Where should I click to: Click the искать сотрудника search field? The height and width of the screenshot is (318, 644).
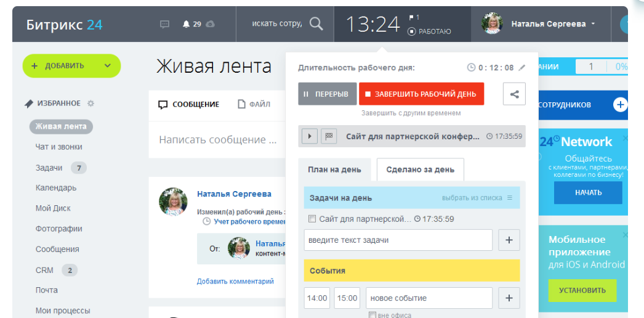click(276, 24)
